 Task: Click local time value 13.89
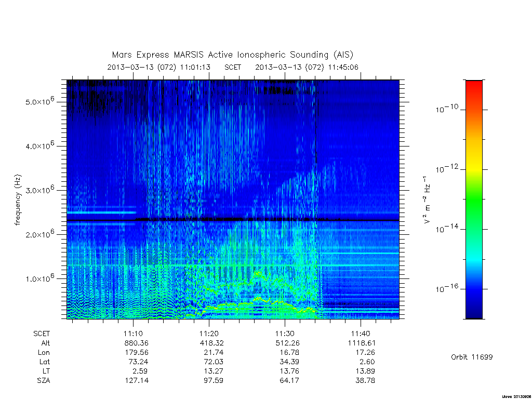coord(365,371)
